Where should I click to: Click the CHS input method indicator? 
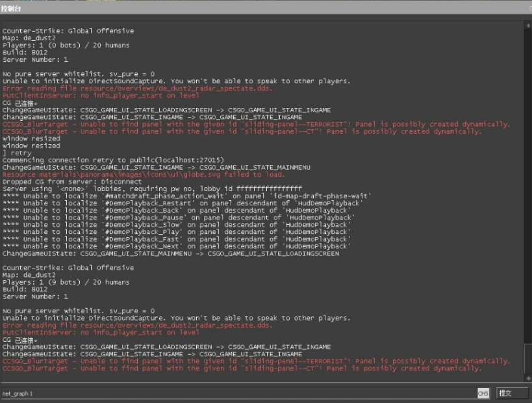[483, 393]
